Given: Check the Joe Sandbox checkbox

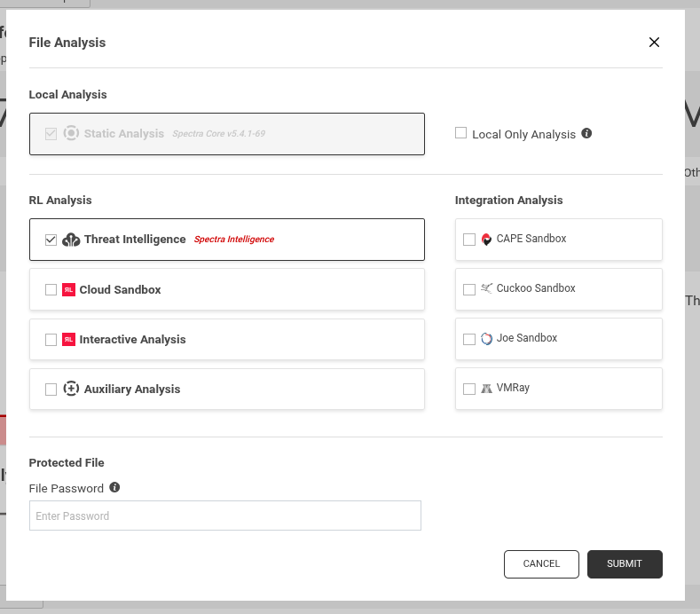Looking at the screenshot, I should [469, 339].
